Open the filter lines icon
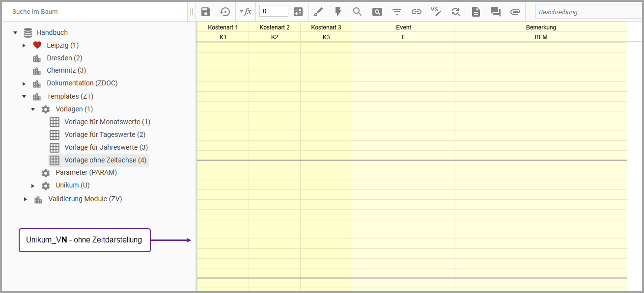This screenshot has width=644, height=293. pyautogui.click(x=396, y=12)
